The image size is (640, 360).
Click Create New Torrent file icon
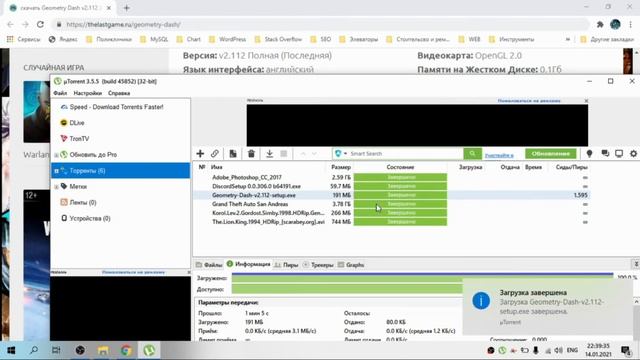pyautogui.click(x=233, y=154)
